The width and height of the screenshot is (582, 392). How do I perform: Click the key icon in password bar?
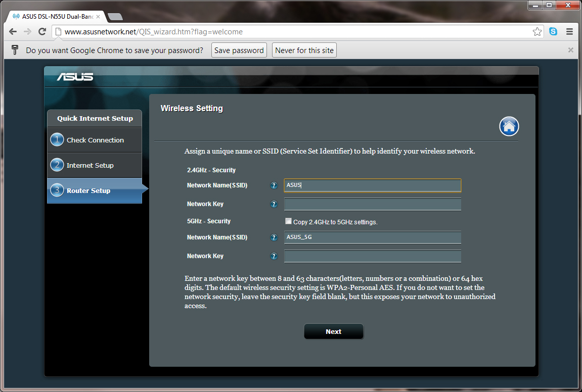[15, 50]
